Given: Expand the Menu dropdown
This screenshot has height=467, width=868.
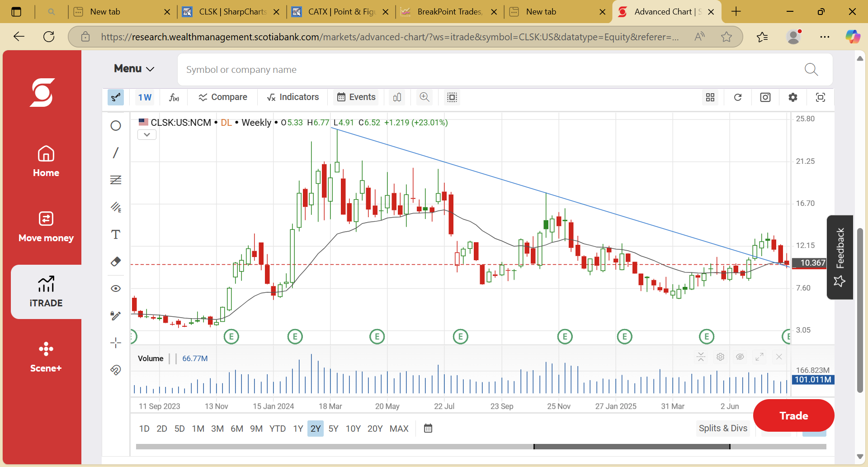Looking at the screenshot, I should pos(134,69).
